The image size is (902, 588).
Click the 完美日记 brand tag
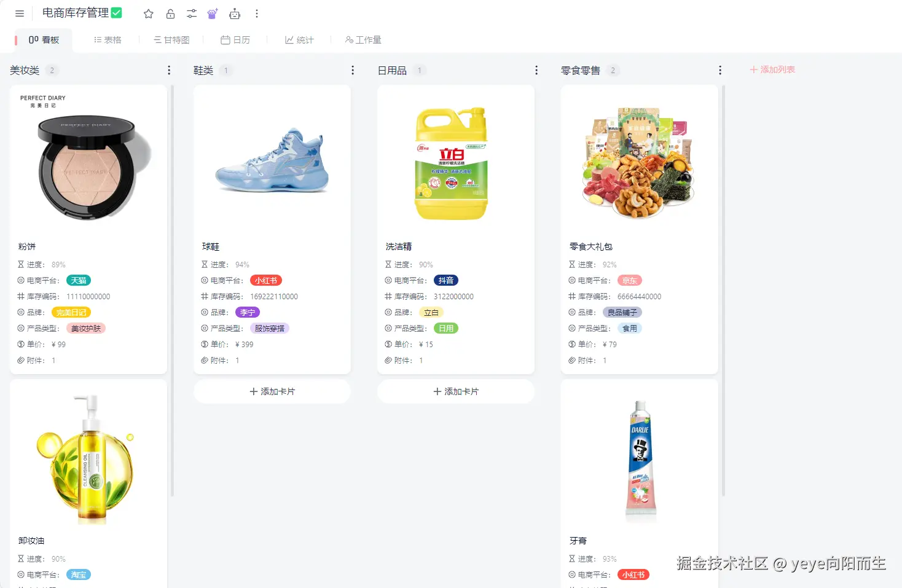71,312
